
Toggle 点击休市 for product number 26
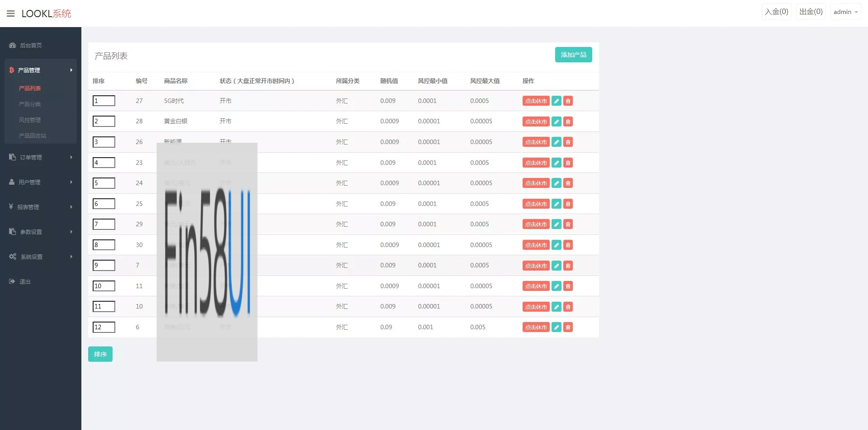536,142
